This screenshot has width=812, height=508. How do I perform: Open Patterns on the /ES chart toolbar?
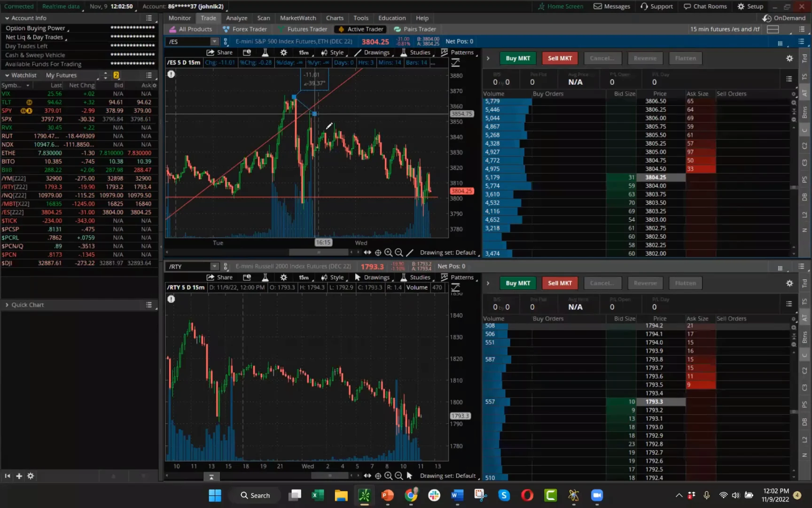pos(458,52)
